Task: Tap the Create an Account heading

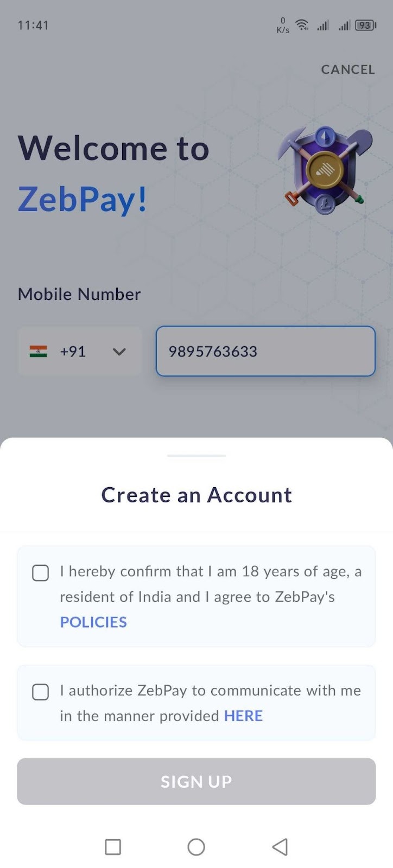Action: [196, 495]
